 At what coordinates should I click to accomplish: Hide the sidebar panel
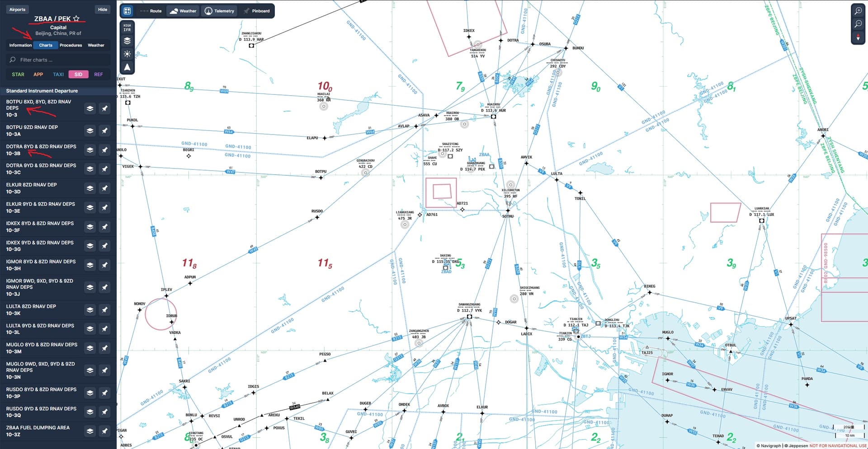pyautogui.click(x=103, y=9)
